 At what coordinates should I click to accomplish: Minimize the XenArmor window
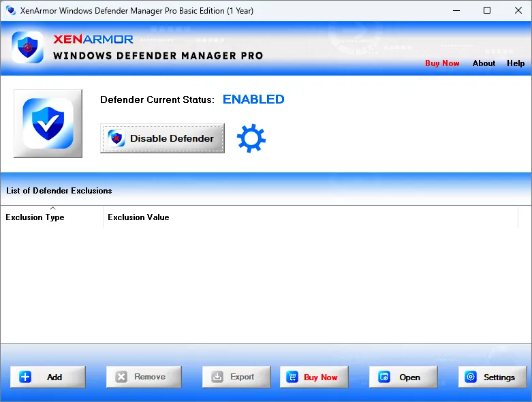456,10
